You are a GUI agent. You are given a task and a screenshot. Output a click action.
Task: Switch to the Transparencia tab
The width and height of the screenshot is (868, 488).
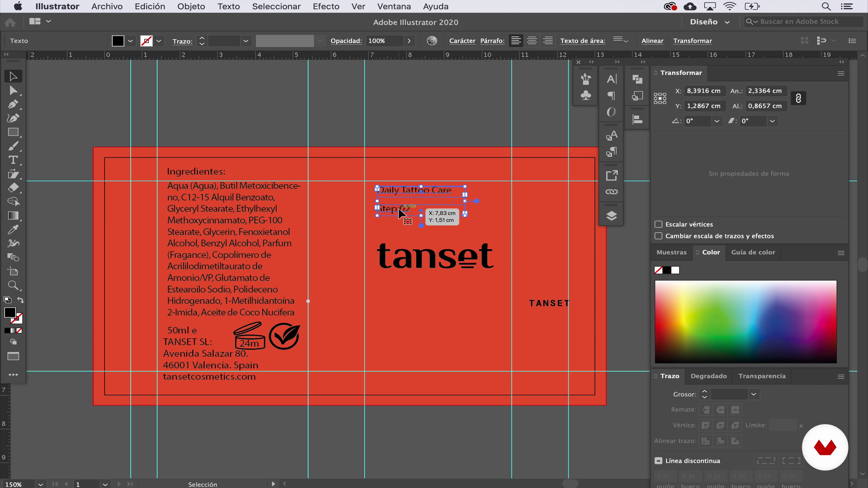point(762,376)
